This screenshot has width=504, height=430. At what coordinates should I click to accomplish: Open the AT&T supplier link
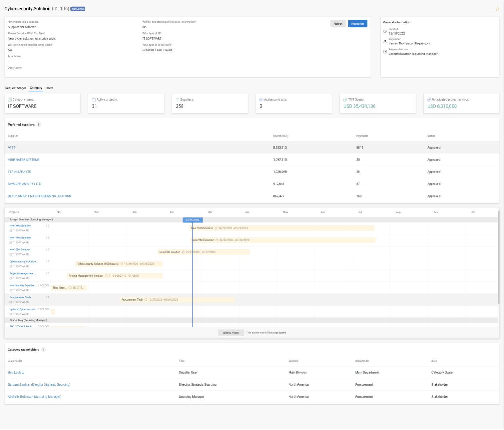pos(12,147)
